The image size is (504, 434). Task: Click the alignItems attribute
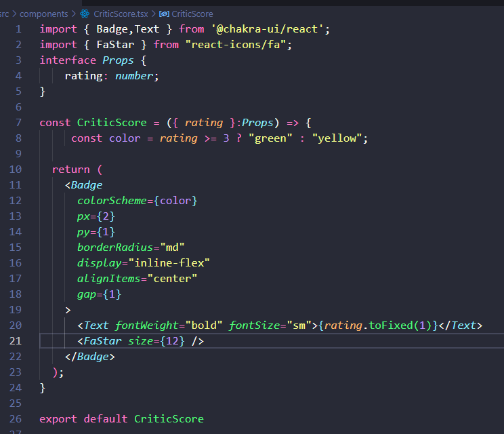tap(108, 279)
